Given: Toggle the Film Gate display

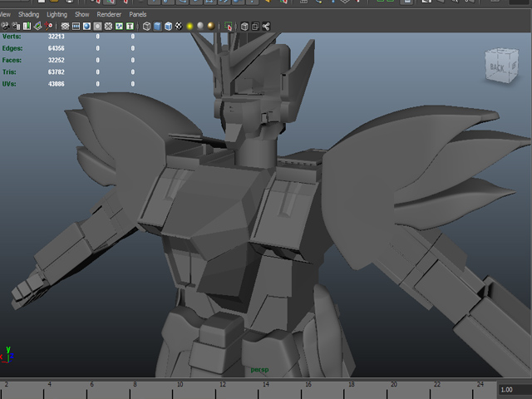Looking at the screenshot, I should [x=76, y=26].
